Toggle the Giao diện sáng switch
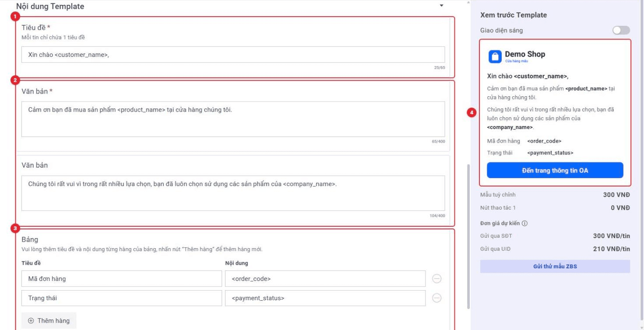Screen dimensions: 644x330 (621, 30)
